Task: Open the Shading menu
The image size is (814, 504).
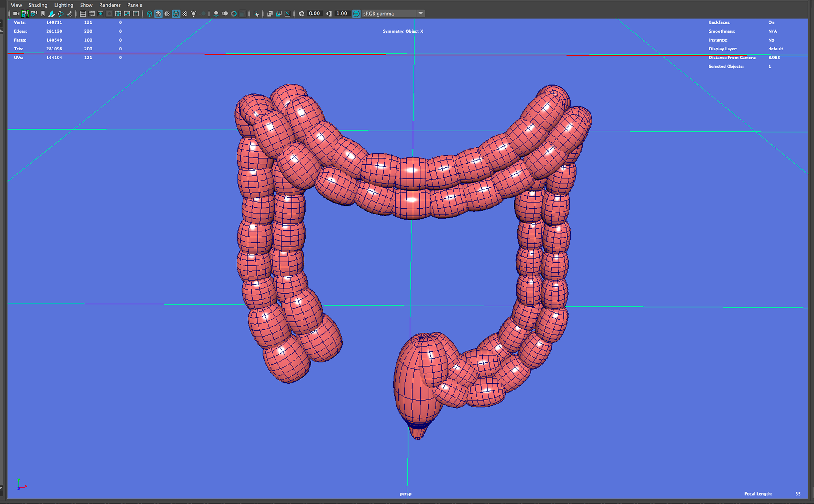Action: pyautogui.click(x=38, y=5)
